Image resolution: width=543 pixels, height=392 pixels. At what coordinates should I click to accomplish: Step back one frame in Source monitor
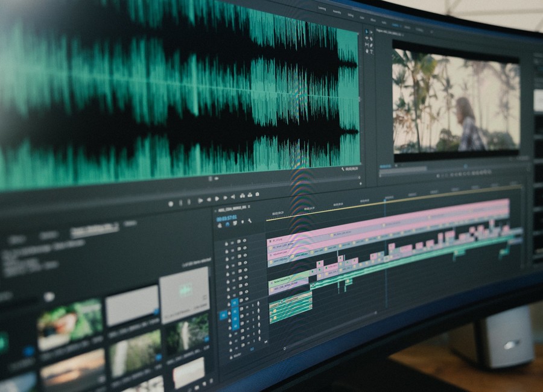[209, 200]
